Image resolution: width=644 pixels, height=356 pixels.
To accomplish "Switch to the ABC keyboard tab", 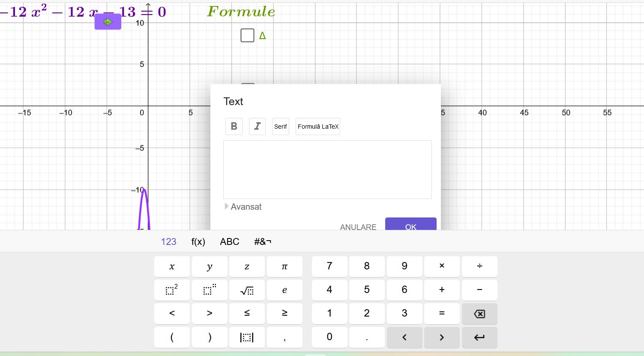I will point(230,241).
